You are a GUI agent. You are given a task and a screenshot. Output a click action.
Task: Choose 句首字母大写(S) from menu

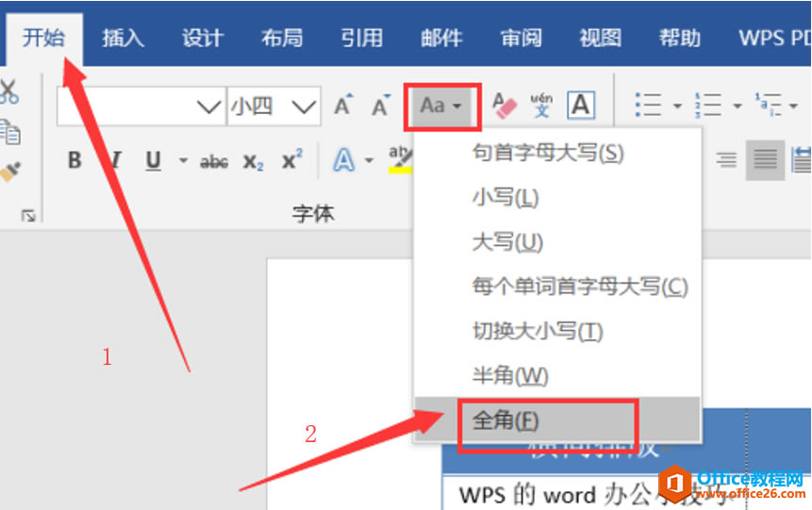(557, 153)
